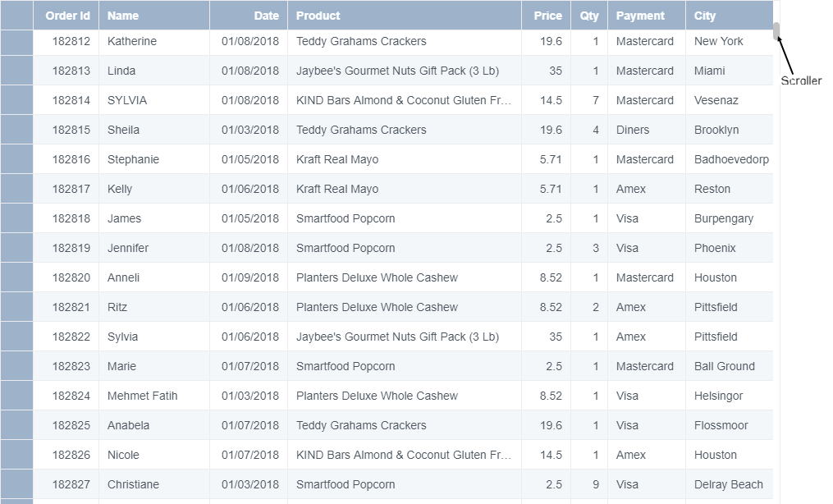This screenshot has width=833, height=504.
Task: Click the name cell Mehmet Fatih
Action: click(x=154, y=396)
